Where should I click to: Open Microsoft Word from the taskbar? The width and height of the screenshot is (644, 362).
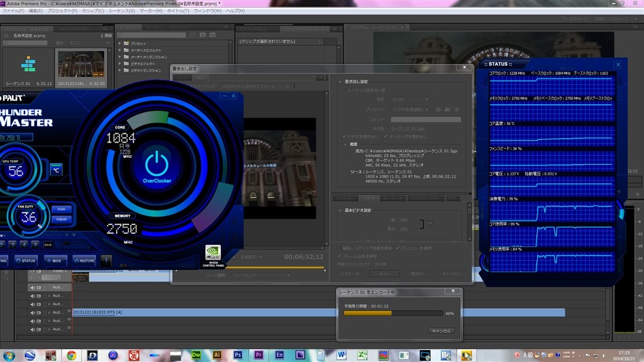pyautogui.click(x=341, y=355)
